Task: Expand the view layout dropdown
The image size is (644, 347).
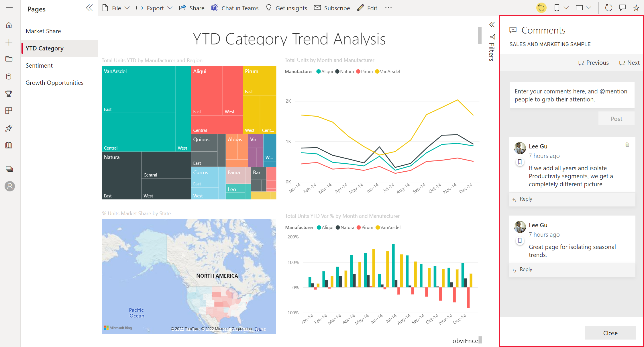Action: [591, 7]
